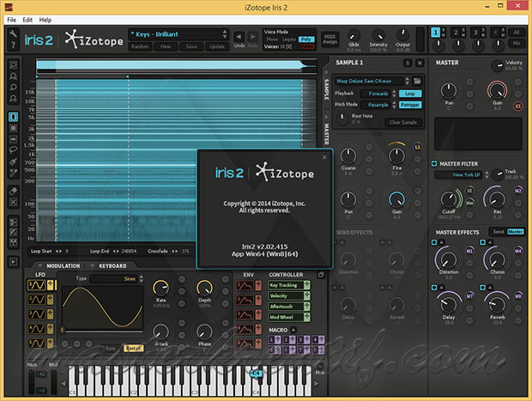This screenshot has height=401, width=532.
Task: Toggle the Loop playback button
Action: [x=412, y=93]
